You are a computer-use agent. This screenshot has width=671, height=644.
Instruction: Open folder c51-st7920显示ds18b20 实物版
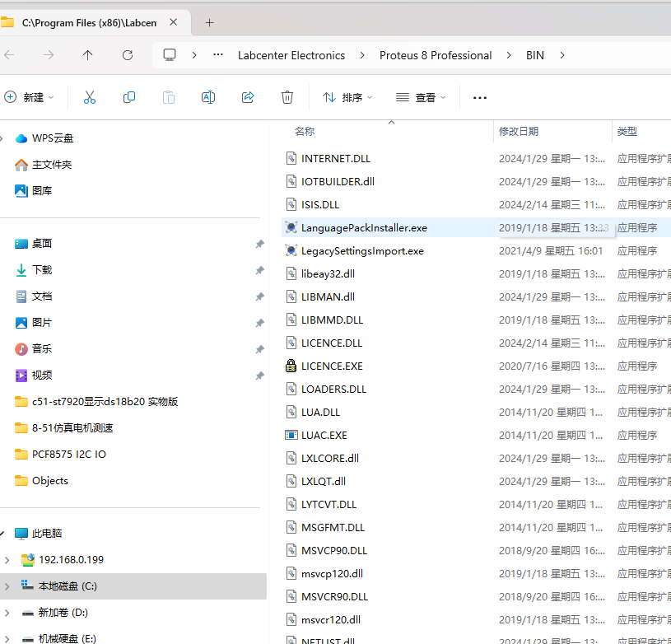[96, 402]
